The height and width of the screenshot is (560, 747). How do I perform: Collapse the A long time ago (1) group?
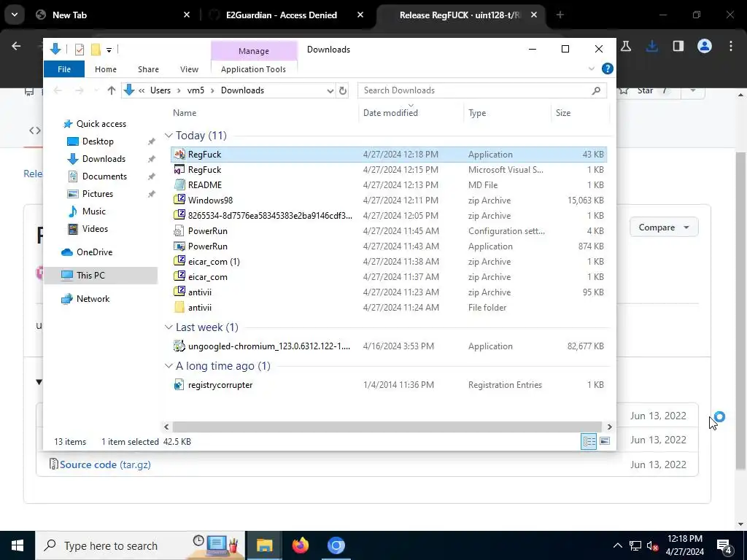tap(169, 366)
